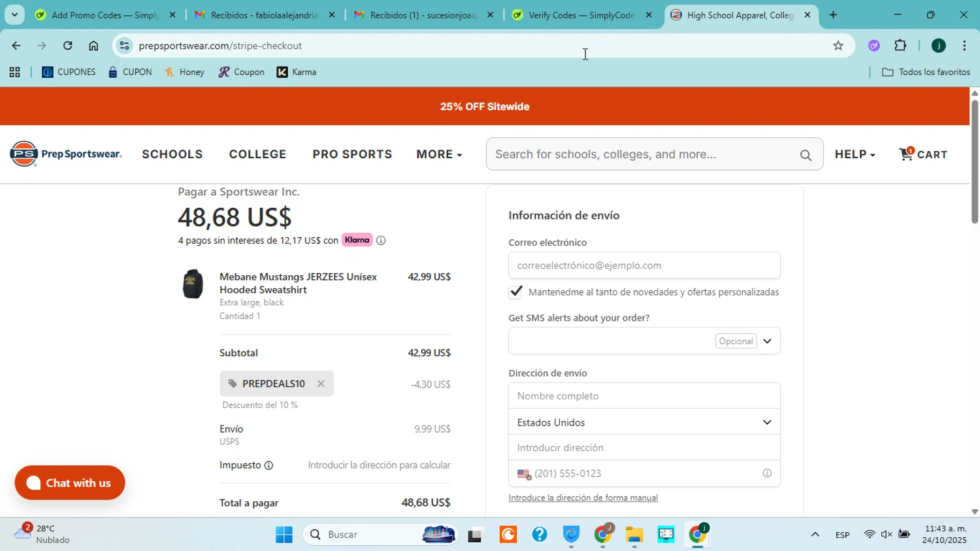Open the Coupon bookmark
The width and height of the screenshot is (980, 551).
pyautogui.click(x=242, y=73)
